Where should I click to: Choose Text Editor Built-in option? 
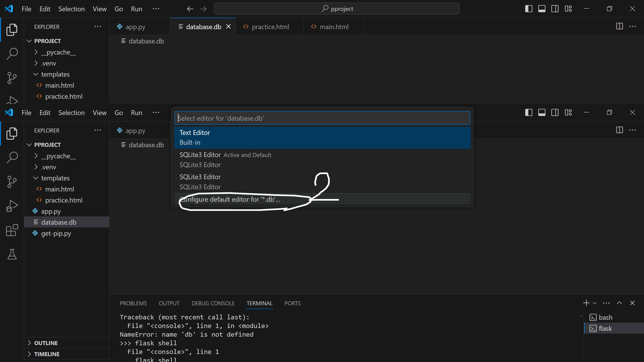322,138
